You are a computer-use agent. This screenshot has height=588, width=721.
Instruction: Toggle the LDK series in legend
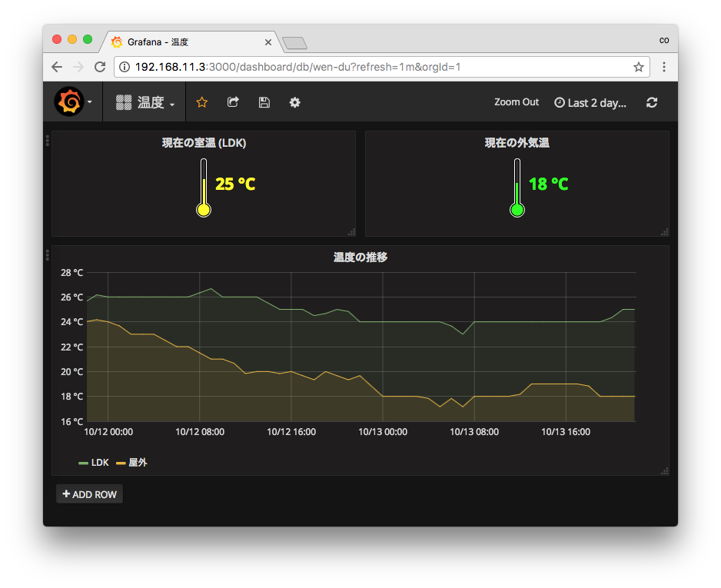coord(100,463)
